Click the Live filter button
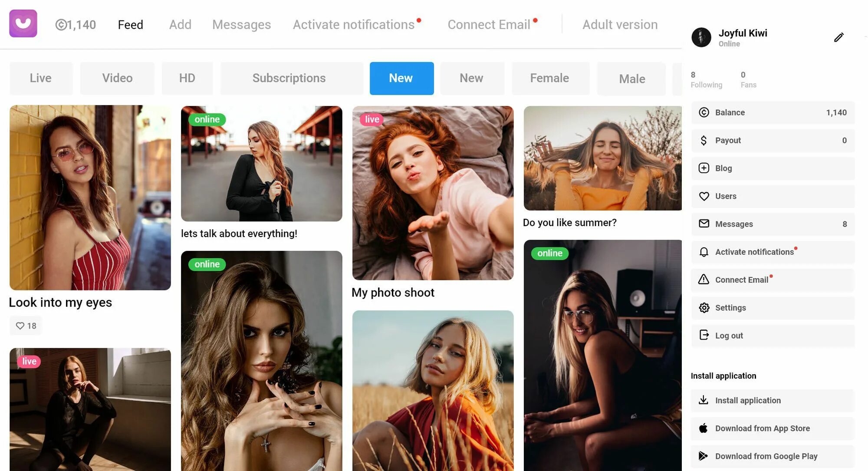This screenshot has height=471, width=868. pos(41,78)
